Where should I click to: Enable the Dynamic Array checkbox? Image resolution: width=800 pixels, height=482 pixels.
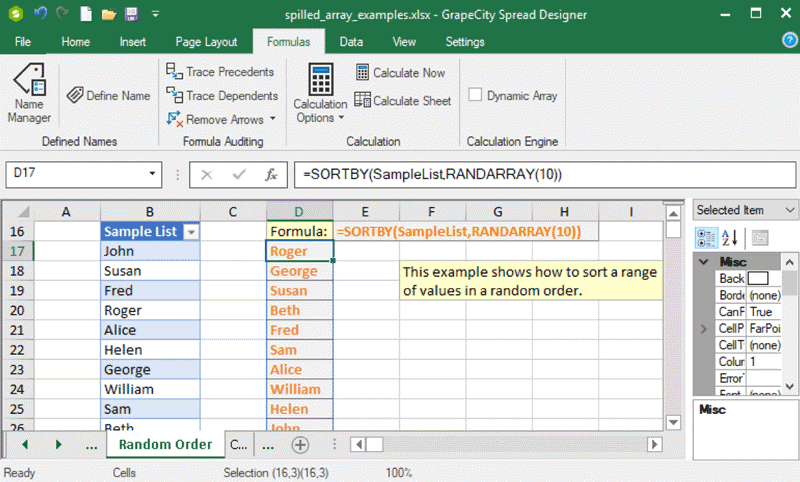pyautogui.click(x=476, y=96)
